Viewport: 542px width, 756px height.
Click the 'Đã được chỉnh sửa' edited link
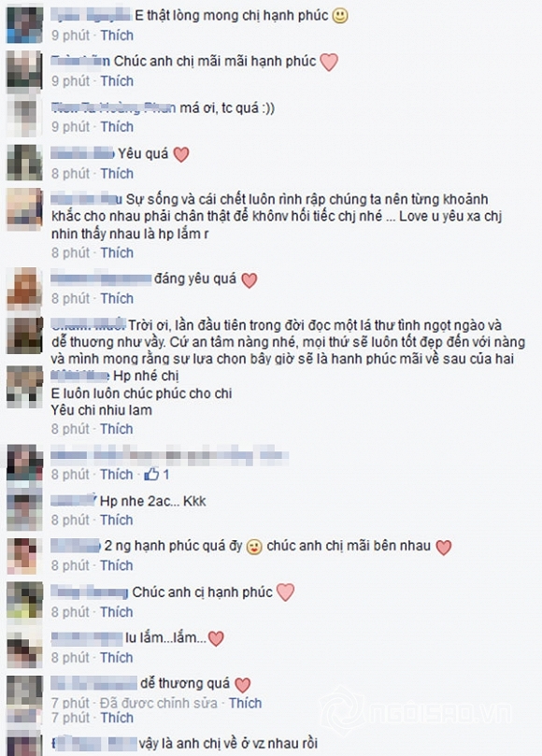tap(159, 704)
